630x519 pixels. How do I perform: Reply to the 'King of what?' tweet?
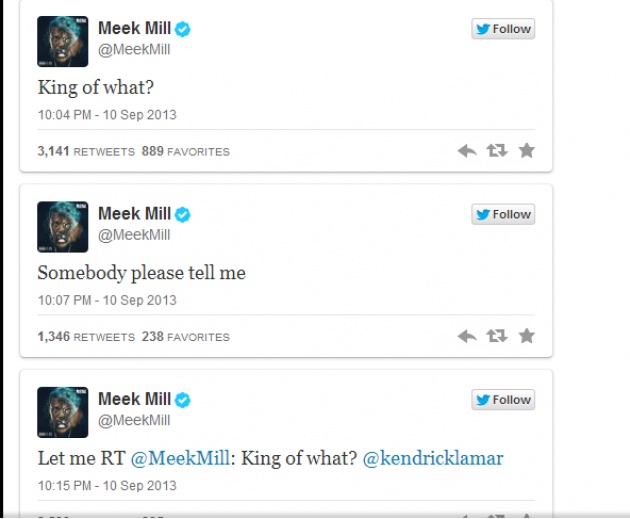pos(467,151)
